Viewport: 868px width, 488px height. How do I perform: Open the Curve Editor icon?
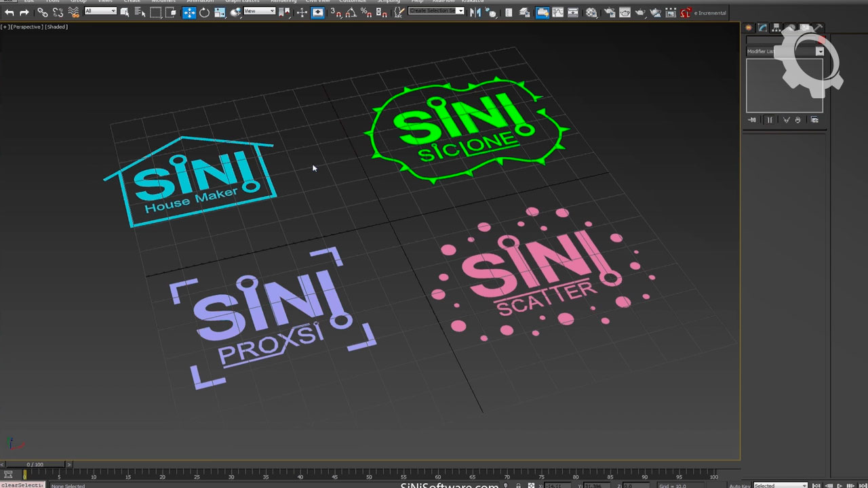(557, 13)
